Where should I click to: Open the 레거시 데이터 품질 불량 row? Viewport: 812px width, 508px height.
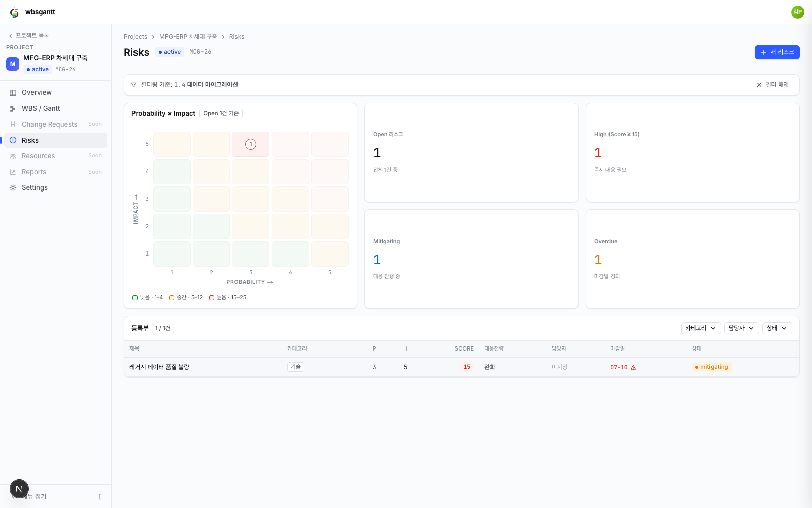pyautogui.click(x=462, y=367)
